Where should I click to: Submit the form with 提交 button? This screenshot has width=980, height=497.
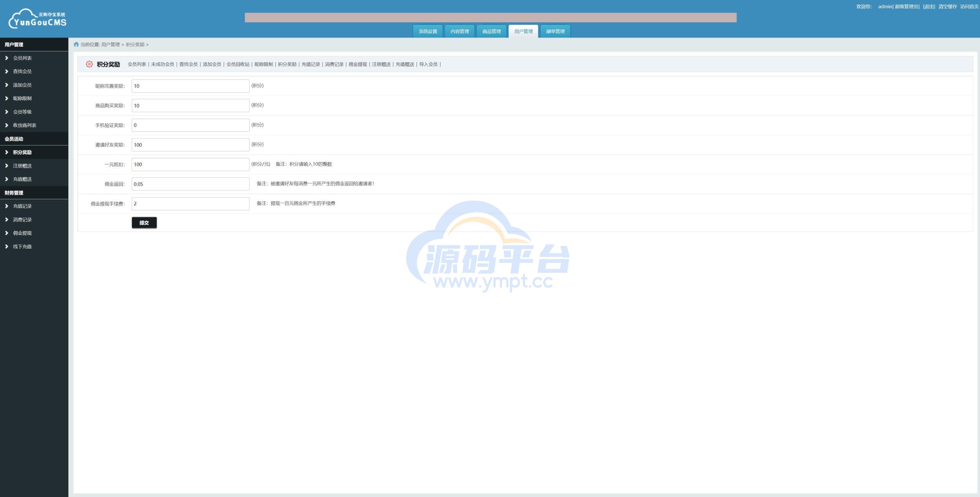(144, 223)
